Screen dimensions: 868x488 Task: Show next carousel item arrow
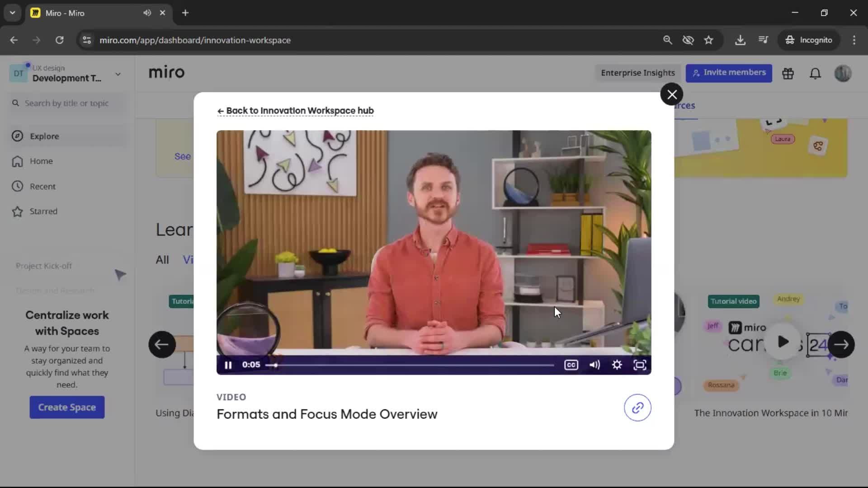pos(841,344)
